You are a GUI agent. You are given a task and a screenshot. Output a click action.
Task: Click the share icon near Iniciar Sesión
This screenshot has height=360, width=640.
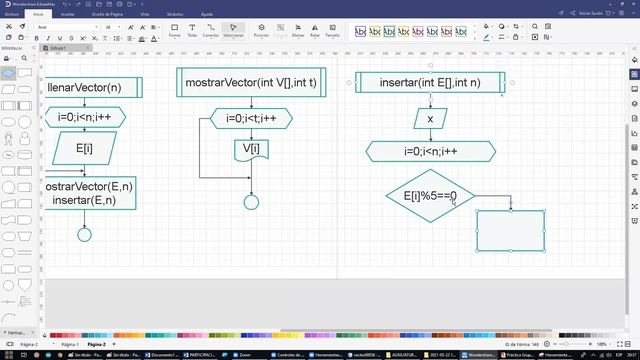pyautogui.click(x=573, y=13)
